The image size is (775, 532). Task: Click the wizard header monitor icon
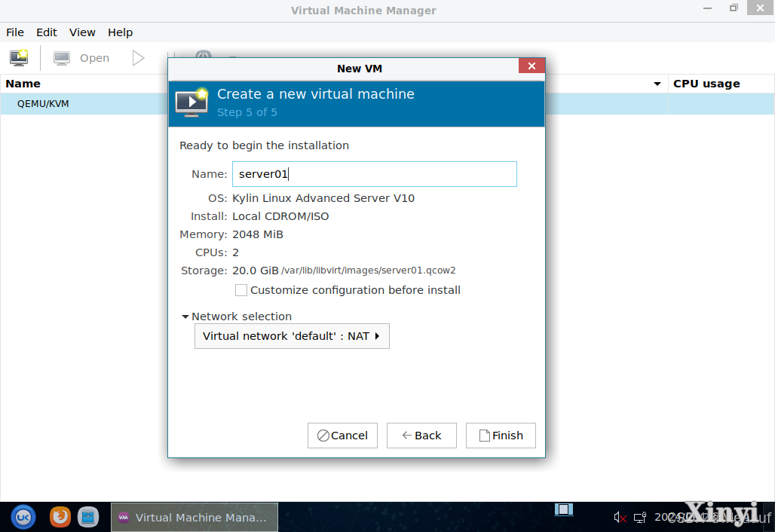pyautogui.click(x=191, y=102)
